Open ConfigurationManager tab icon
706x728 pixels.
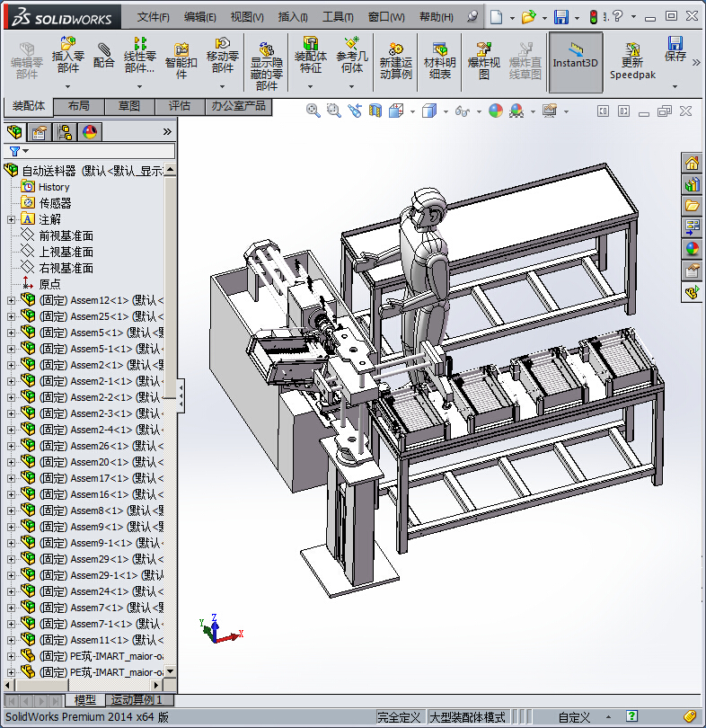tap(65, 132)
